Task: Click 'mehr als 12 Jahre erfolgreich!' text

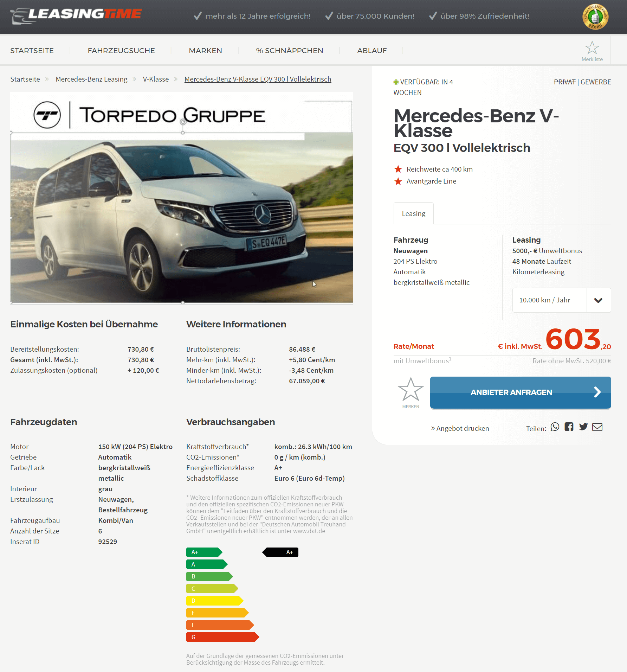Action: [x=258, y=16]
